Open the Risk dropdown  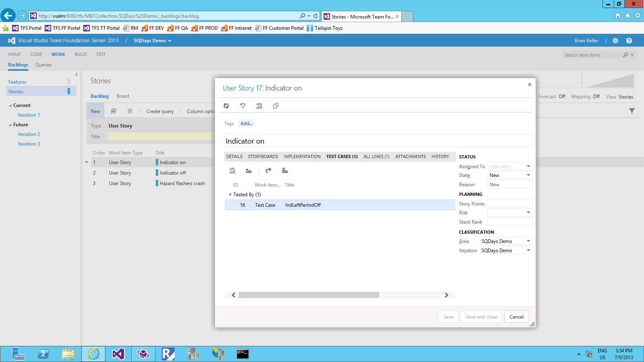528,212
